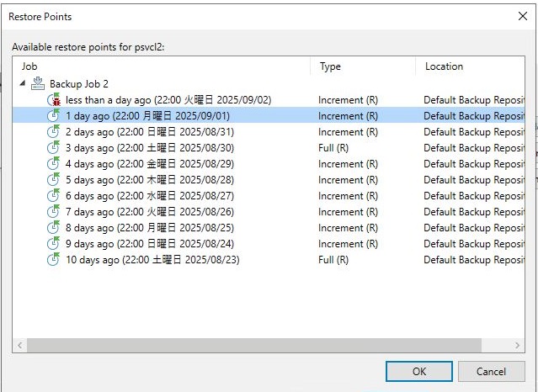
Task: Click the Backup Job 2 icon
Action: tap(37, 83)
